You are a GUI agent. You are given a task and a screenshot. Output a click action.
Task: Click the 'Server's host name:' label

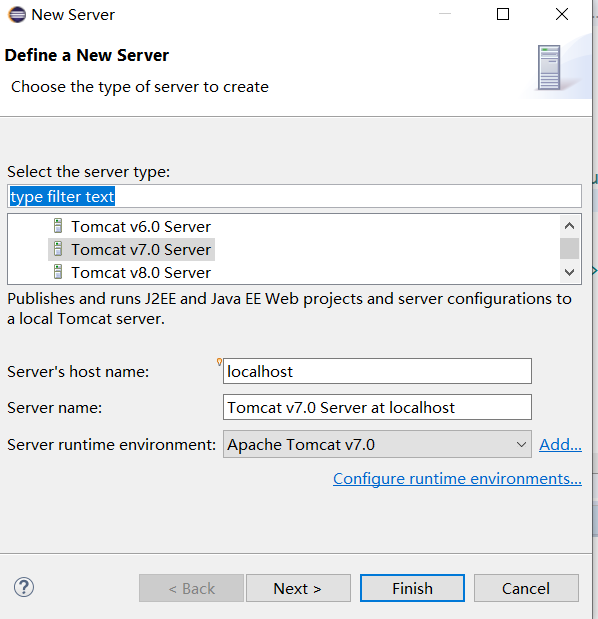pyautogui.click(x=78, y=372)
